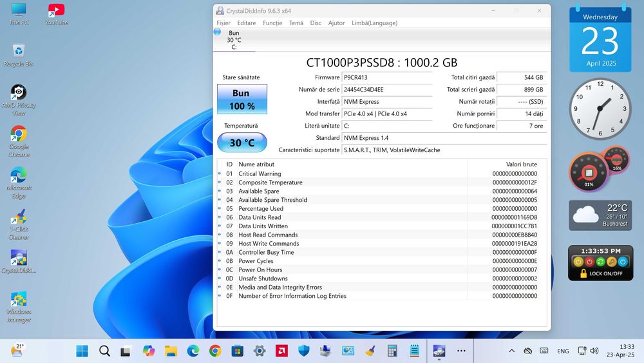Click the AMD software taskbar icon

pyautogui.click(x=281, y=351)
